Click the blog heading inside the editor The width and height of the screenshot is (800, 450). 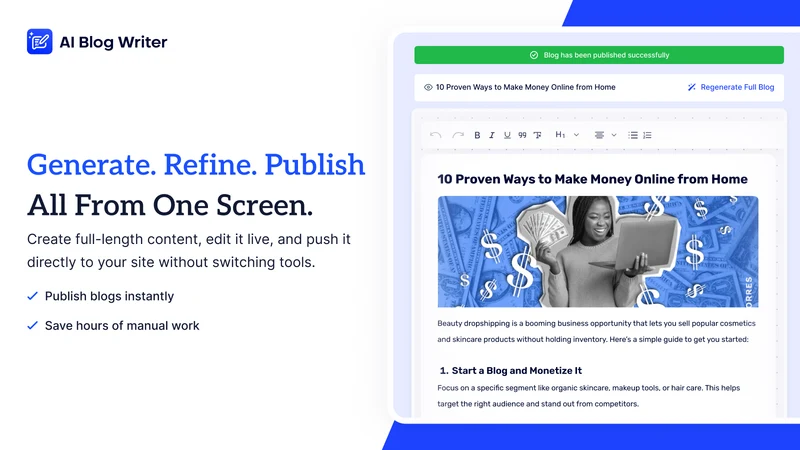(x=592, y=179)
